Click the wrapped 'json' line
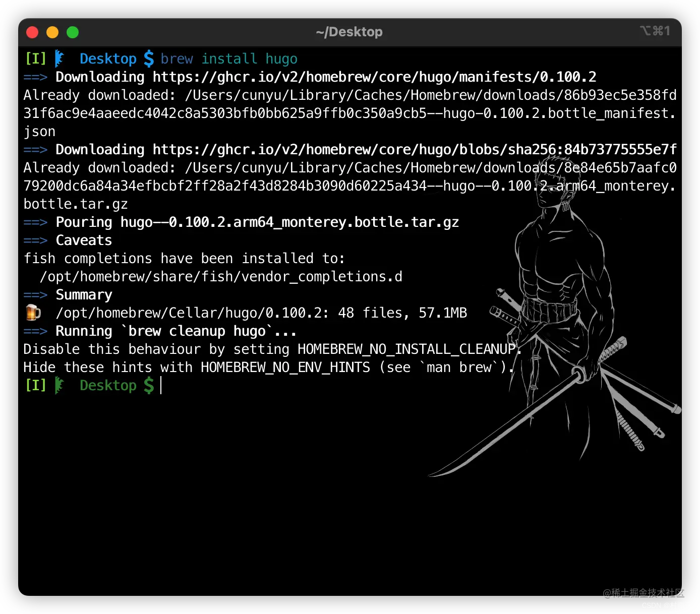Image resolution: width=700 pixels, height=614 pixels. (x=39, y=132)
